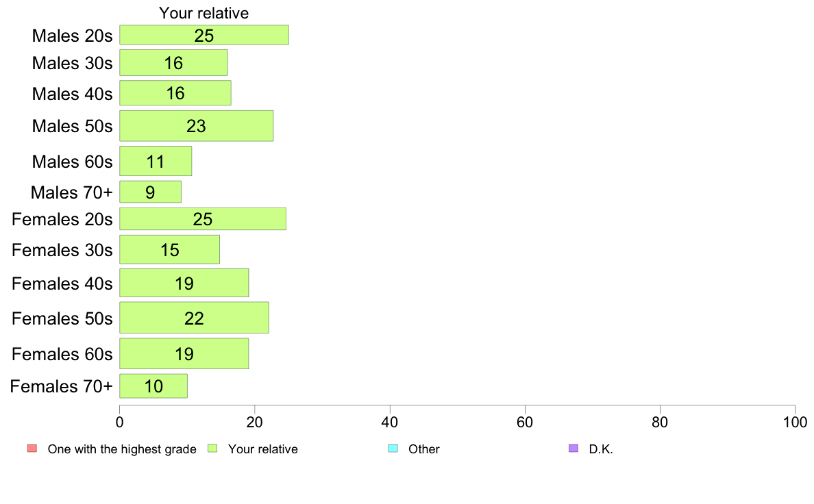
Task: Click the 'D.K.' legend text label
Action: click(x=601, y=449)
